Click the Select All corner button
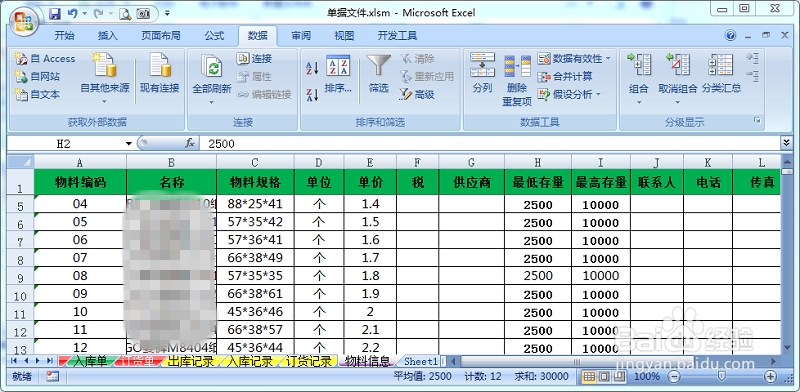This screenshot has height=392, width=800. coord(20,162)
